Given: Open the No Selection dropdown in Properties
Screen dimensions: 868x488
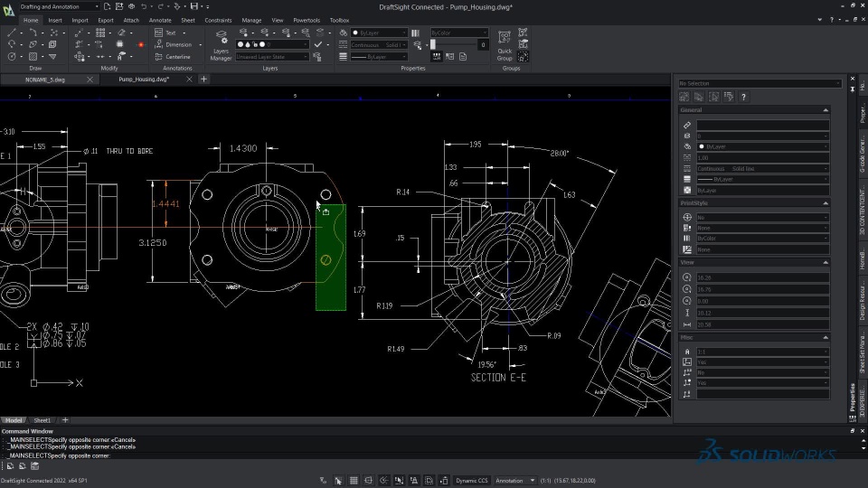Looking at the screenshot, I should [x=760, y=83].
